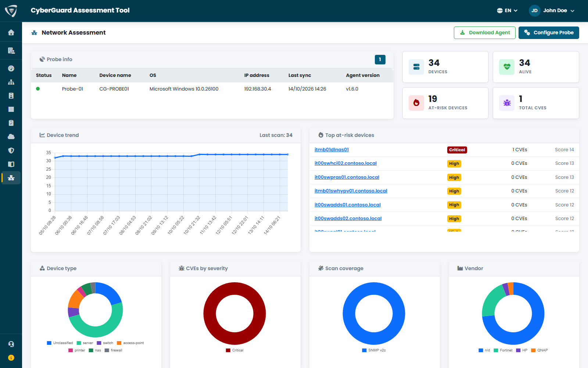
Task: Open the Windows-style grid icon in sidebar
Action: 11,109
